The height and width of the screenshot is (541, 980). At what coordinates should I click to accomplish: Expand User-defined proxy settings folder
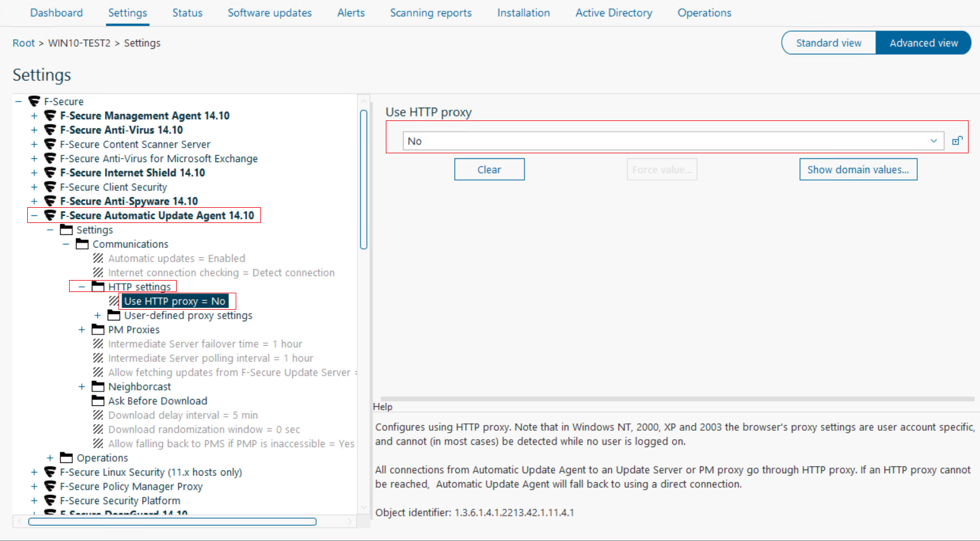point(98,315)
